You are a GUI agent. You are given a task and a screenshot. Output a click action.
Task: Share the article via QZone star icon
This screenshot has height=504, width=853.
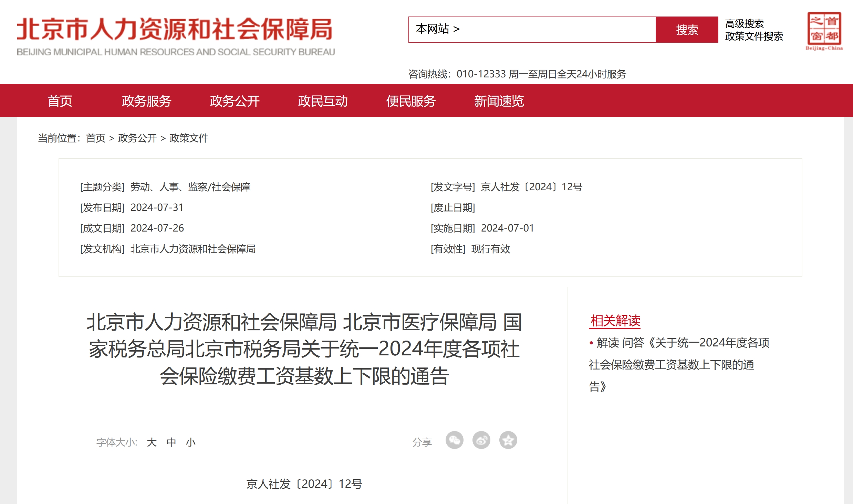pyautogui.click(x=508, y=440)
